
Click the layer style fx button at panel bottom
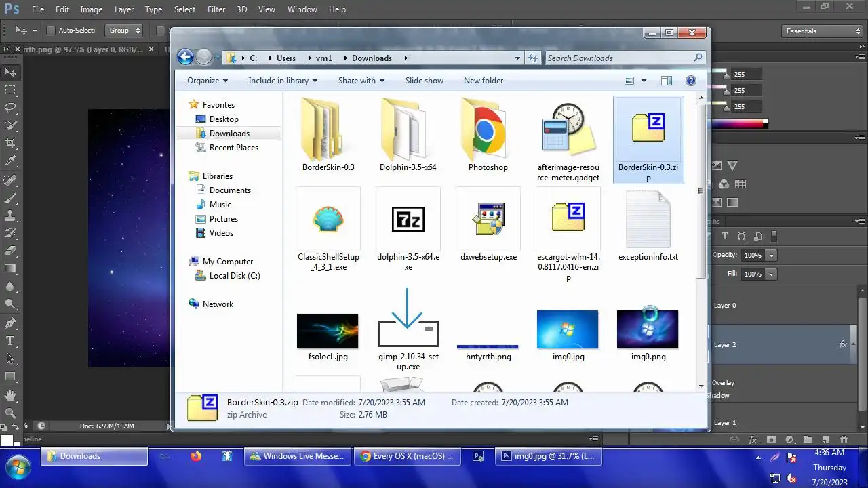coord(753,440)
